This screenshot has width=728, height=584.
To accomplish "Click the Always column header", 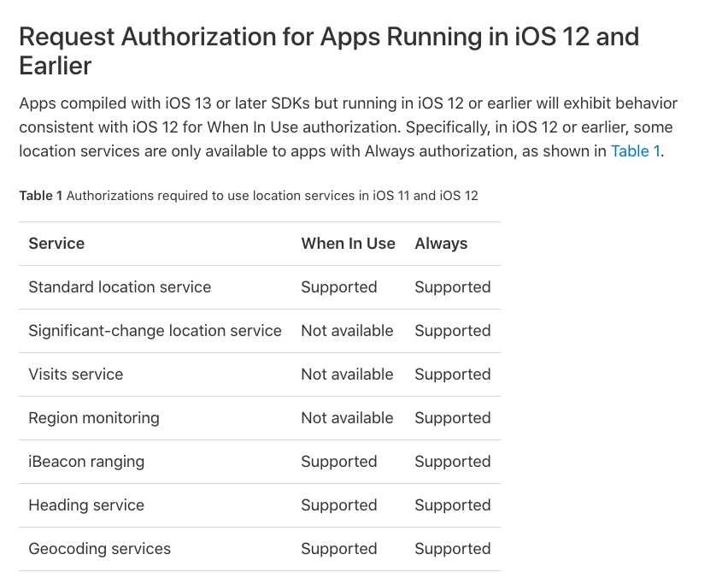I will click(x=441, y=244).
